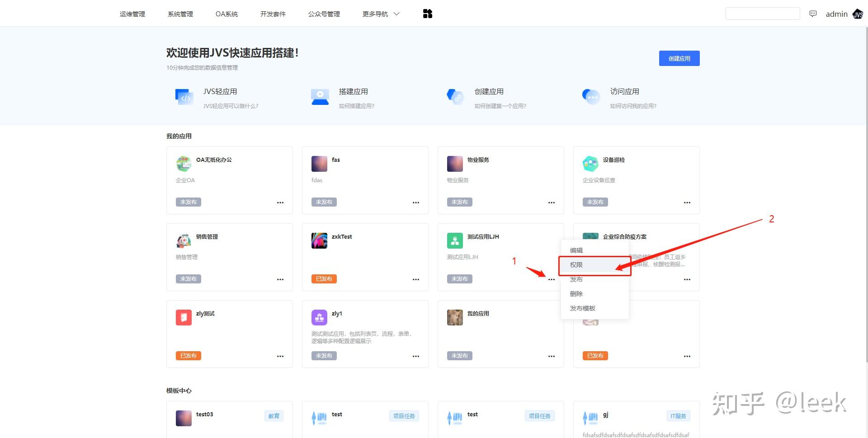Open more options for 企业综合防疫方案
This screenshot has width=868, height=438.
[687, 279]
